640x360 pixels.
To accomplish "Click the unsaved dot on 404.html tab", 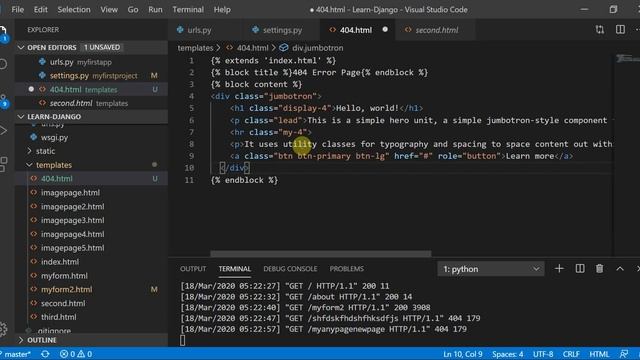I will [x=385, y=29].
